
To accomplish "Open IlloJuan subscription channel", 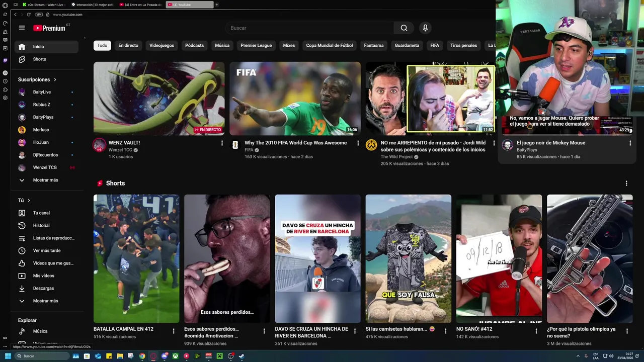I will pos(46,142).
